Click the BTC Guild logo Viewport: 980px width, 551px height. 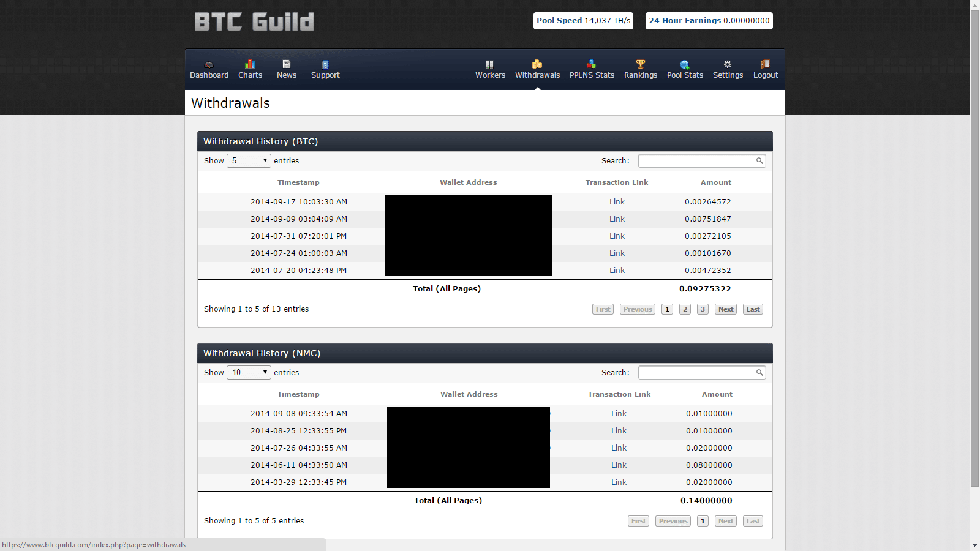254,22
